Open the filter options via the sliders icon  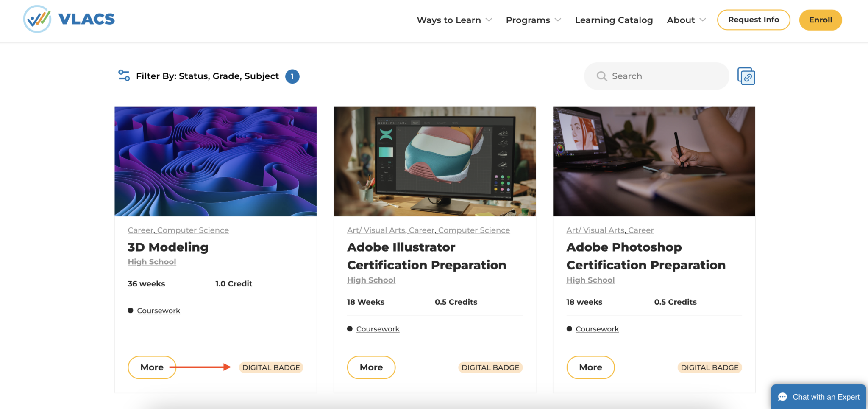click(x=123, y=76)
